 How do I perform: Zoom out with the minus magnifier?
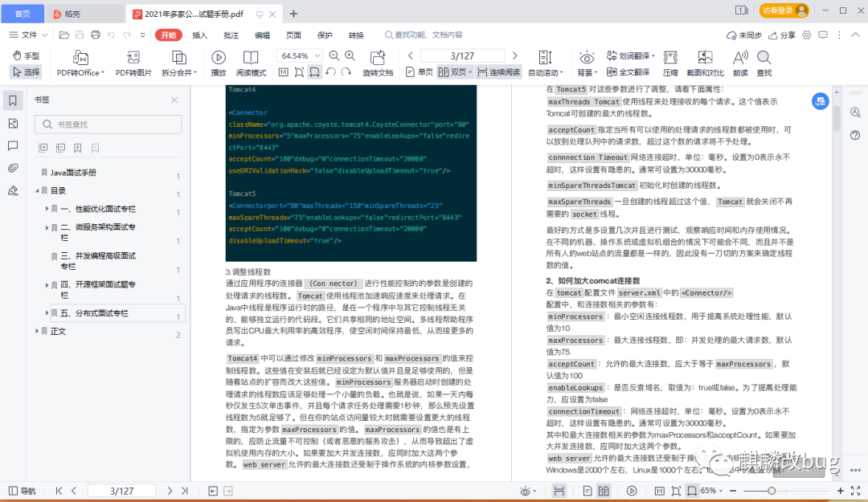(334, 56)
